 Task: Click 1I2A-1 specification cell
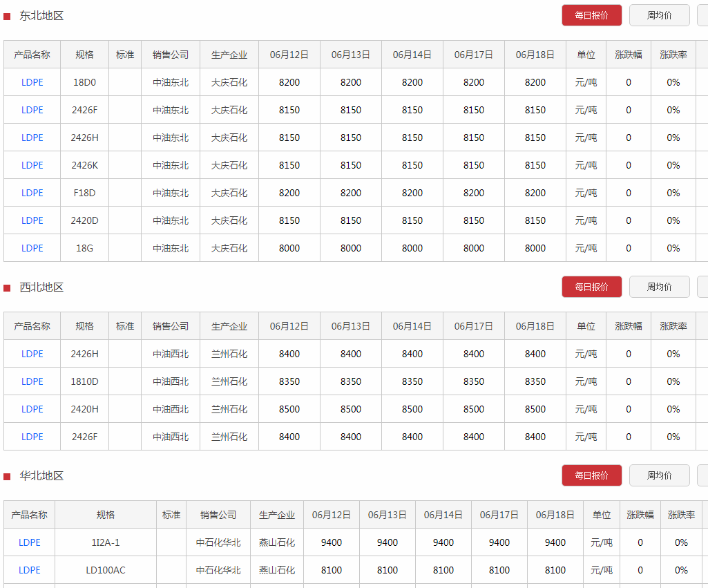pos(106,542)
